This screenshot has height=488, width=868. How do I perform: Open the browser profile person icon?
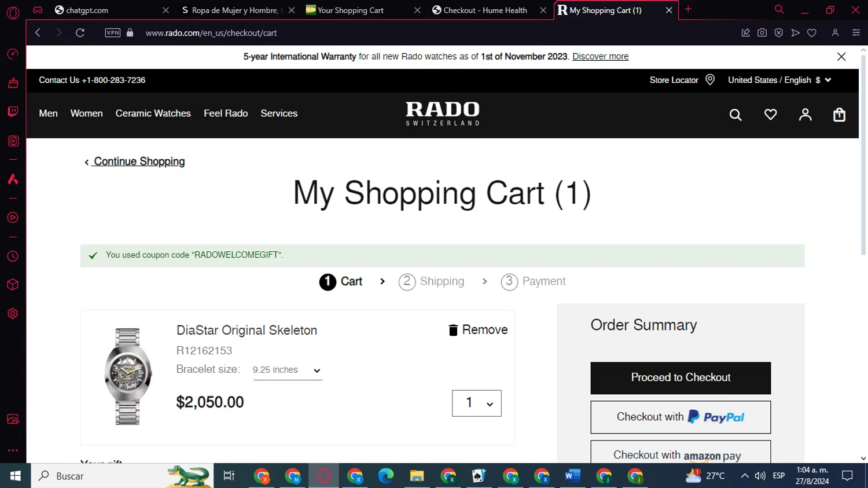pos(835,33)
